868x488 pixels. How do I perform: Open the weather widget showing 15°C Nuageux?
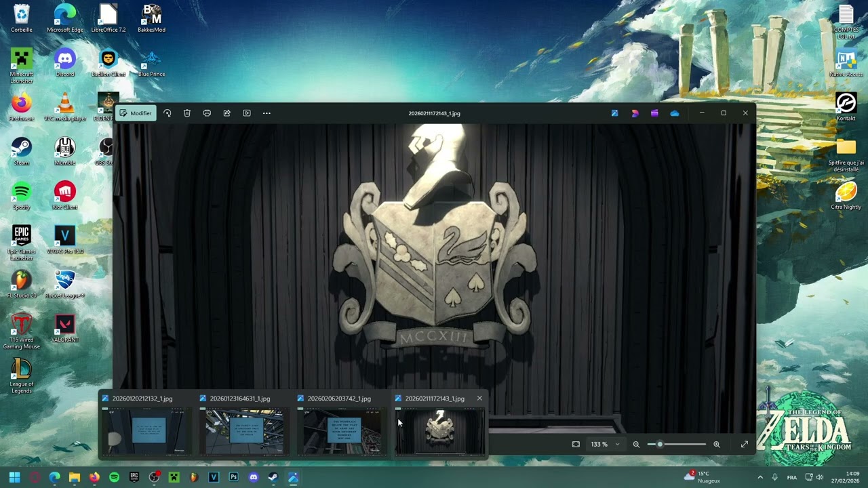(703, 477)
